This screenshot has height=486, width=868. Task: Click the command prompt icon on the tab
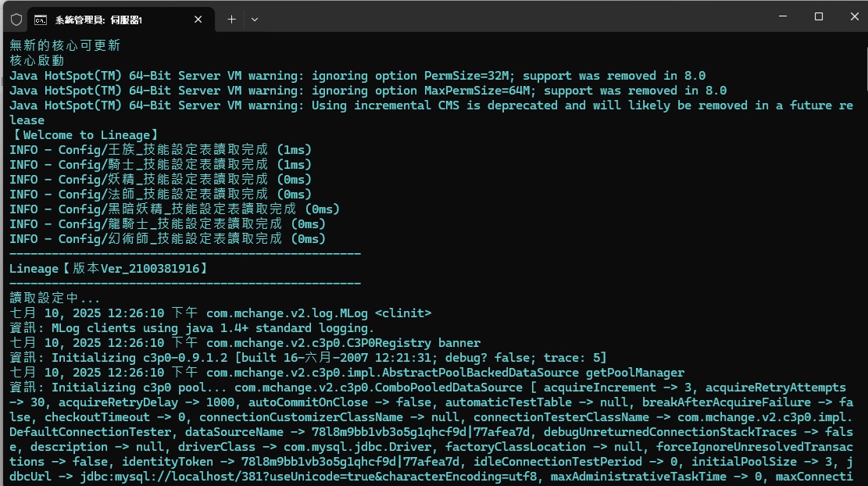click(x=41, y=20)
